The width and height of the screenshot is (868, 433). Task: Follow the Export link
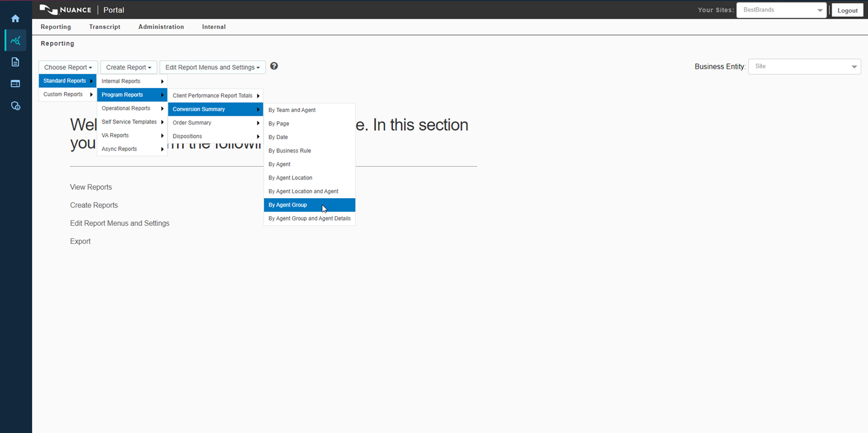pyautogui.click(x=80, y=241)
